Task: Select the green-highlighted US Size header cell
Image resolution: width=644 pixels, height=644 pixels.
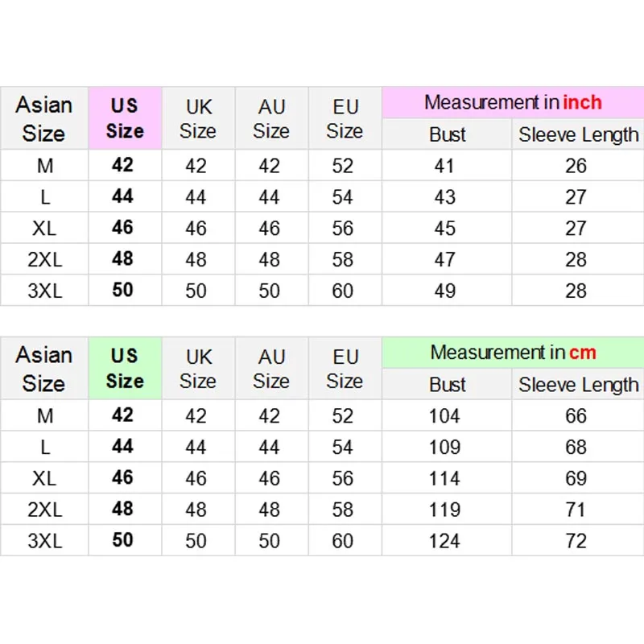Action: coord(125,368)
